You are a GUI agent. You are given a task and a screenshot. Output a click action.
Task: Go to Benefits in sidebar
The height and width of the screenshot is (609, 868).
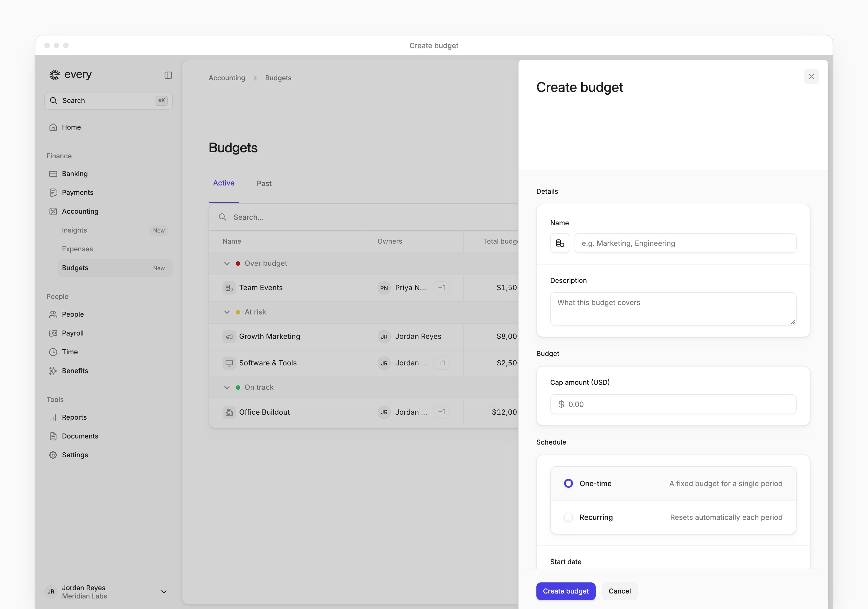point(108,371)
